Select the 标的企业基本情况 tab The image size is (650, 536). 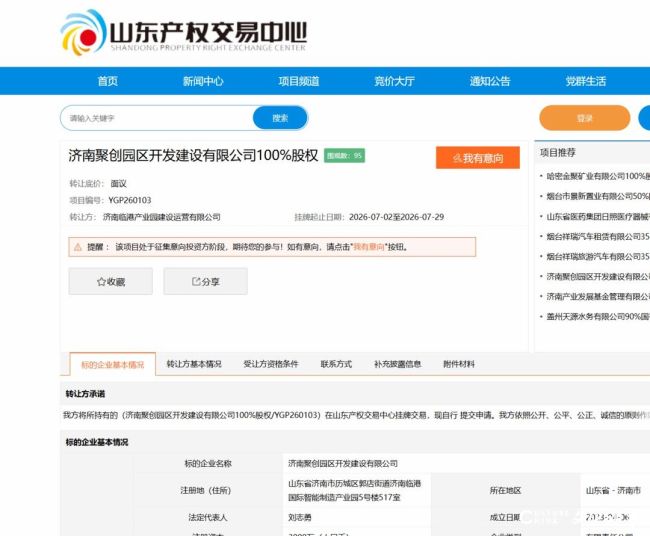113,364
